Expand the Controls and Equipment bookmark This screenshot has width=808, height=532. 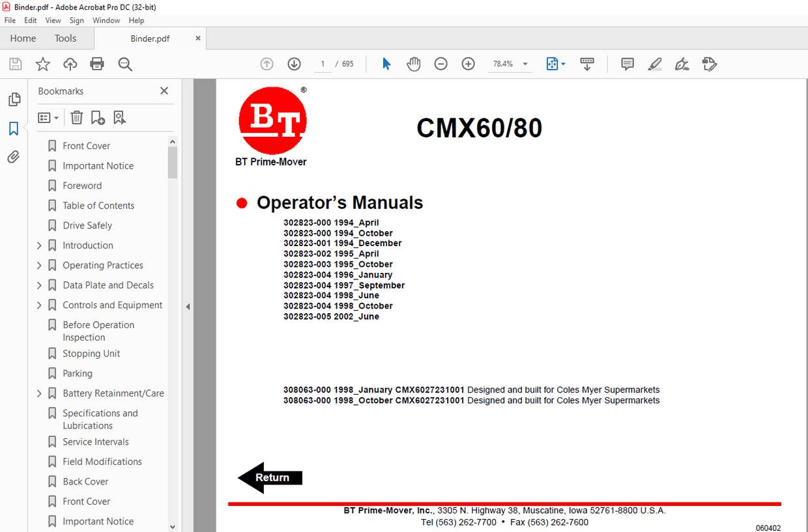pyautogui.click(x=39, y=305)
